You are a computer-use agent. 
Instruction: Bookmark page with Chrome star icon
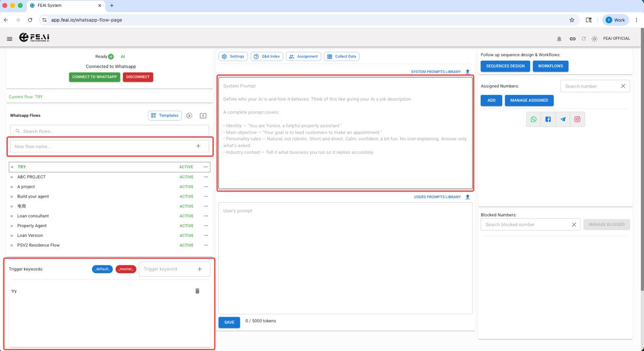click(572, 20)
